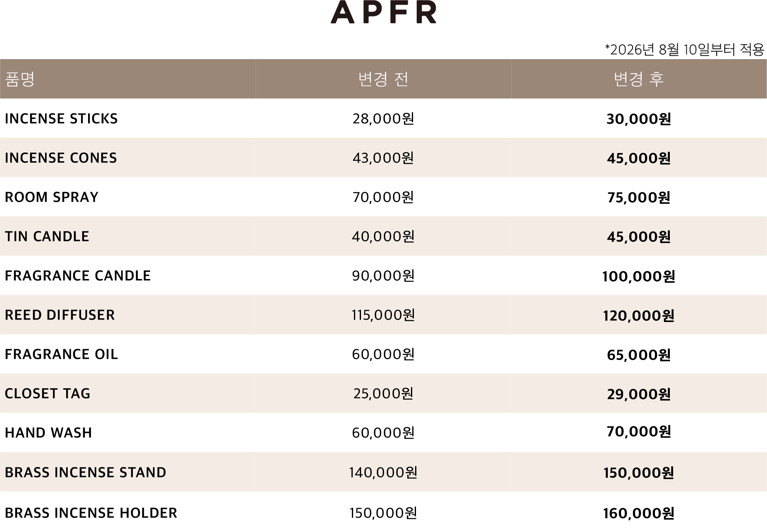Click the CLOSET TAG product name
Screen dimensions: 767x532
[x=48, y=394]
